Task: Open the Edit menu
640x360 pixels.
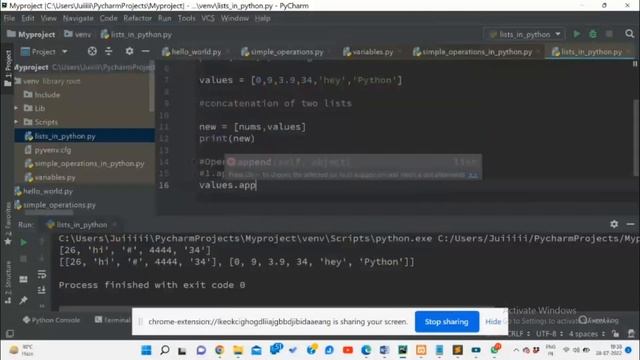Action: tap(28, 18)
